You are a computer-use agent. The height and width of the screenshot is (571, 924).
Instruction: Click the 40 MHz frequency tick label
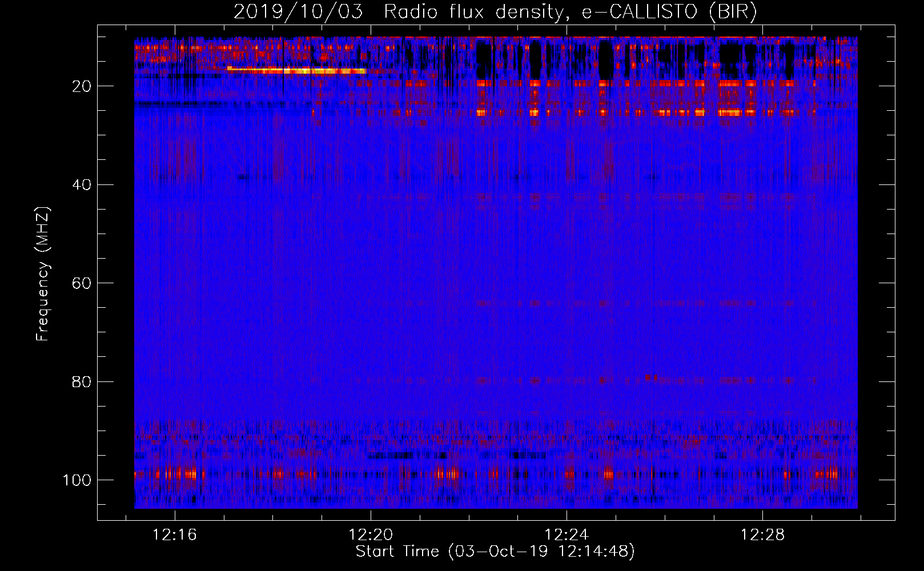(x=82, y=185)
